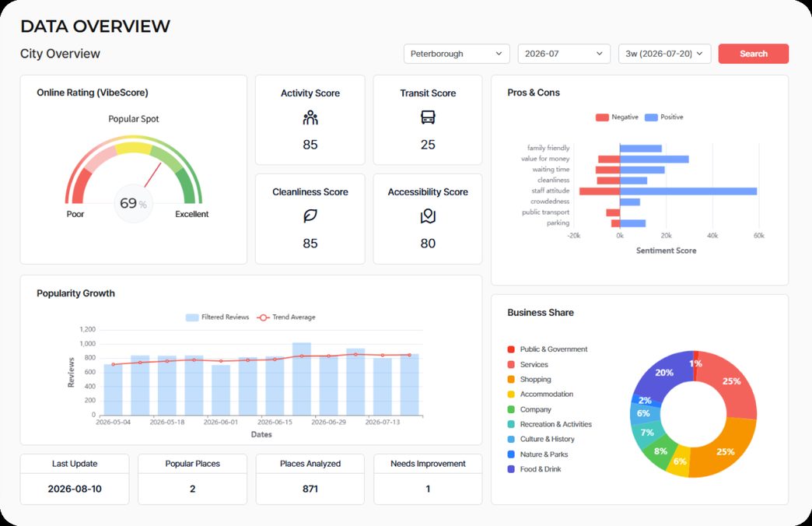Click the 2026-05-04 bar in Popularity Growth

coord(113,390)
